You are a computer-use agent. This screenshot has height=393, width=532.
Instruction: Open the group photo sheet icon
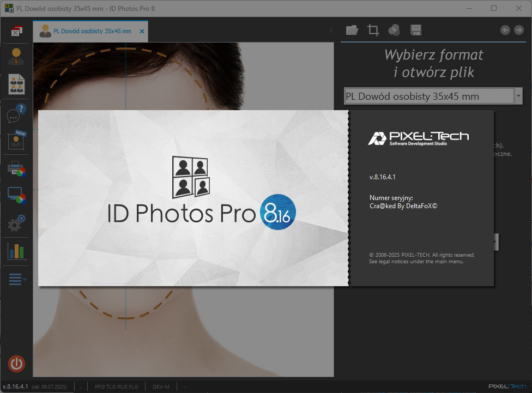[x=16, y=84]
